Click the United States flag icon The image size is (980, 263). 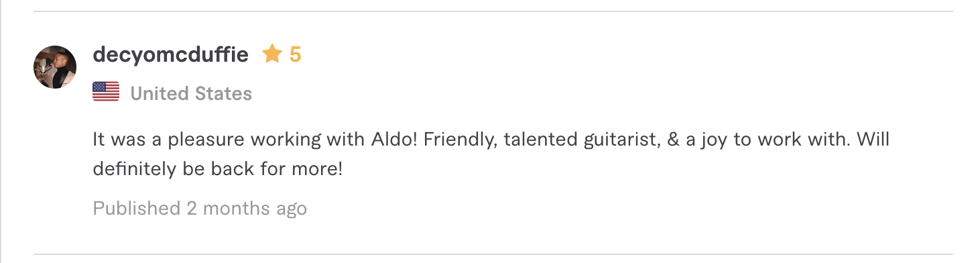pyautogui.click(x=106, y=93)
